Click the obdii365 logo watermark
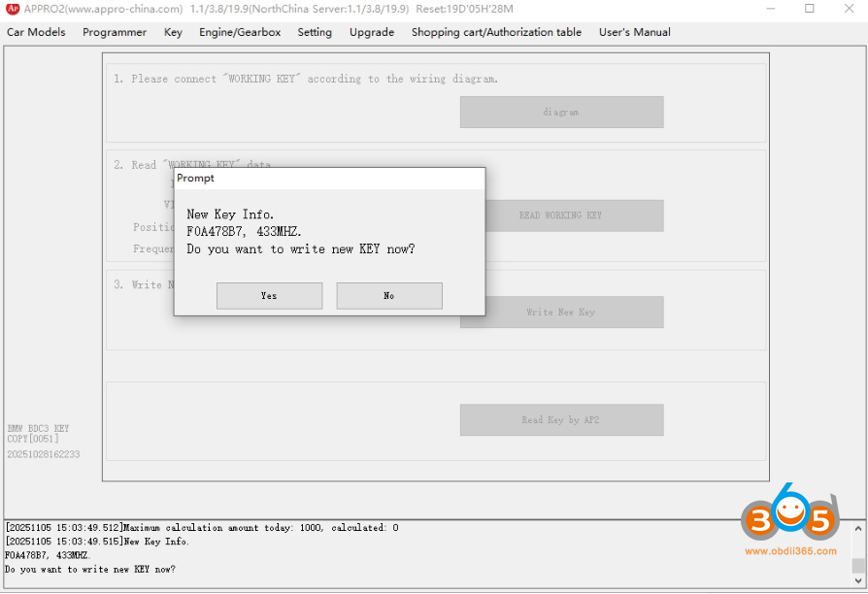Viewport: 868px width, 594px height. pos(790,525)
